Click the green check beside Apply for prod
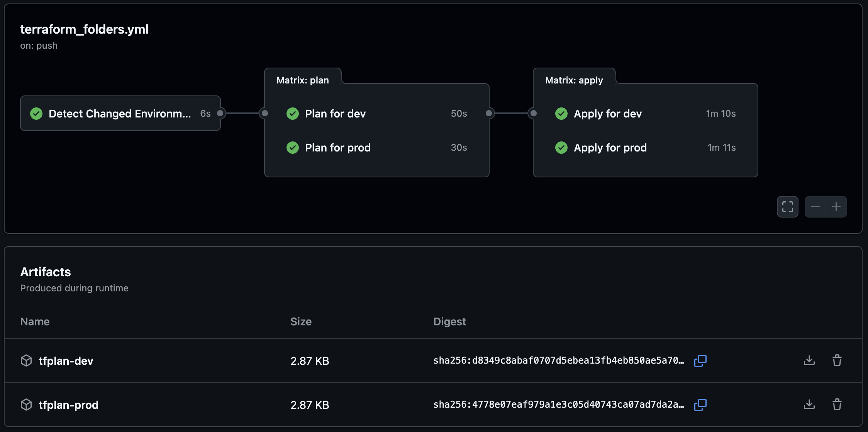The height and width of the screenshot is (432, 868). click(x=561, y=148)
